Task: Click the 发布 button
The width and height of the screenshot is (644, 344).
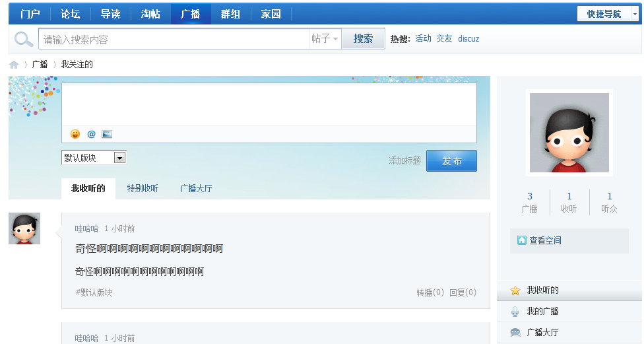Action: pyautogui.click(x=451, y=160)
